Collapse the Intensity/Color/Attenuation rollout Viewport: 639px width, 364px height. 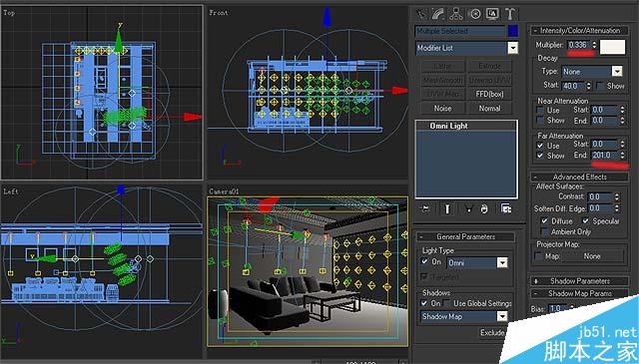pyautogui.click(x=579, y=31)
